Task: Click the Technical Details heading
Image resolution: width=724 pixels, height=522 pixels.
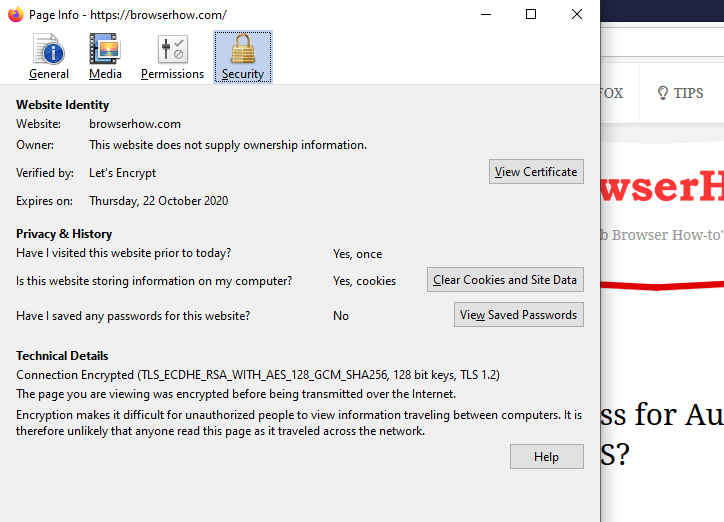Action: pyautogui.click(x=62, y=356)
